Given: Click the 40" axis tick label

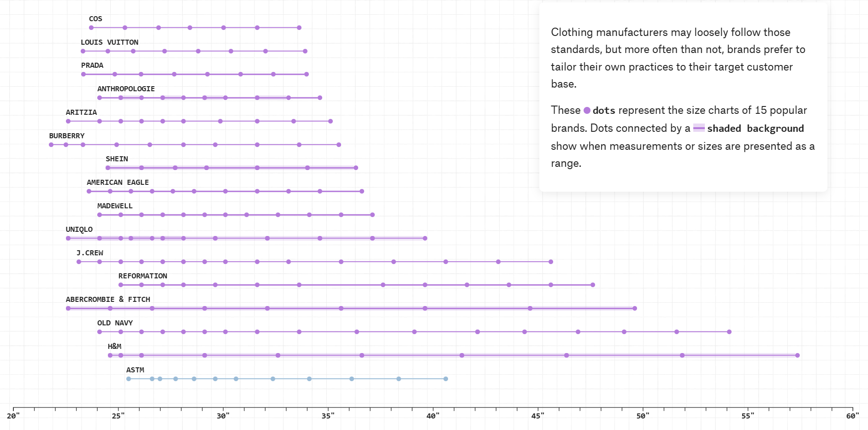Looking at the screenshot, I should (433, 416).
